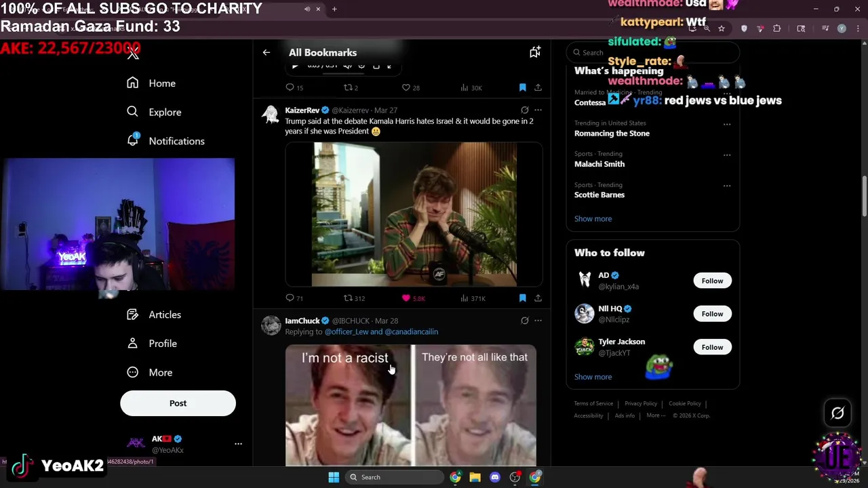Open Articles in the X sidebar
This screenshot has width=868, height=488.
[154, 314]
